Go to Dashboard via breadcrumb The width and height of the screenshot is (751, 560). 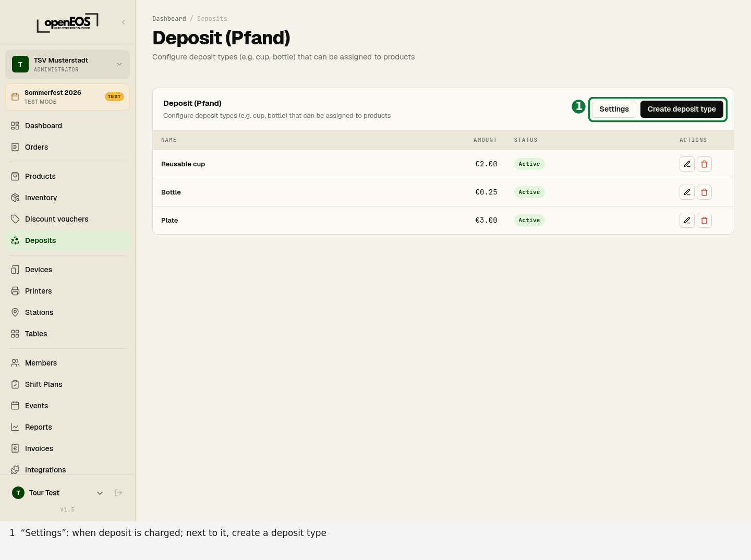[x=169, y=19]
